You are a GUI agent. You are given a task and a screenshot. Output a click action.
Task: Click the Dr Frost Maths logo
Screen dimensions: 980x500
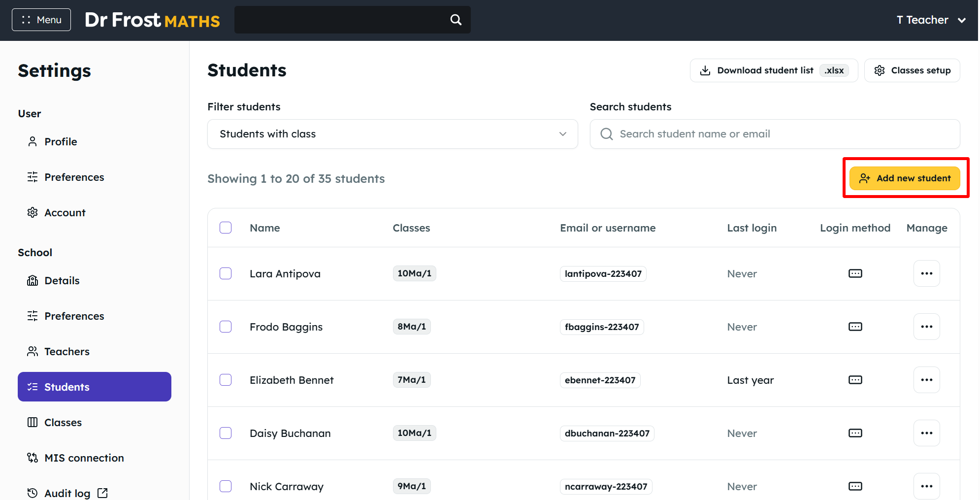point(152,20)
